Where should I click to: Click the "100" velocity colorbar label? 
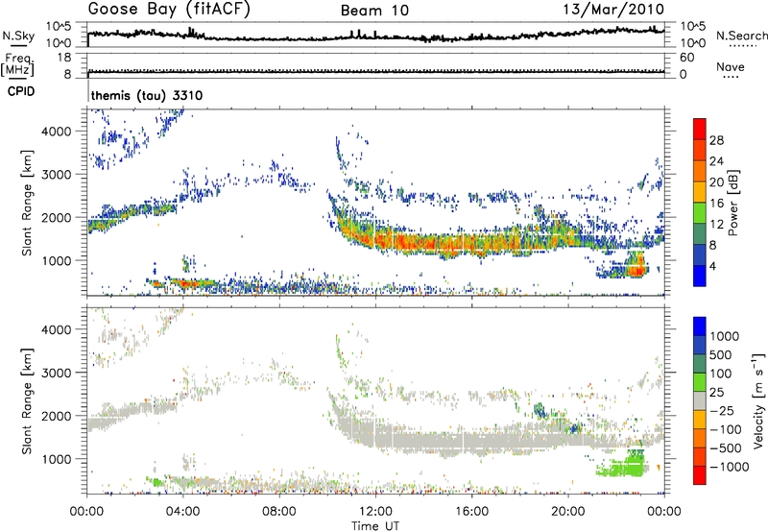720,374
